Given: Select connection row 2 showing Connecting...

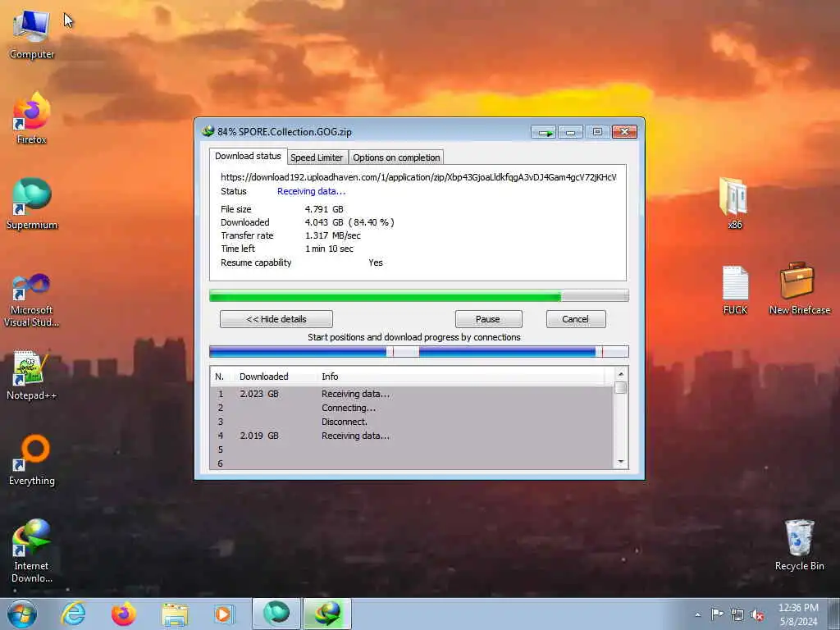Looking at the screenshot, I should (412, 408).
